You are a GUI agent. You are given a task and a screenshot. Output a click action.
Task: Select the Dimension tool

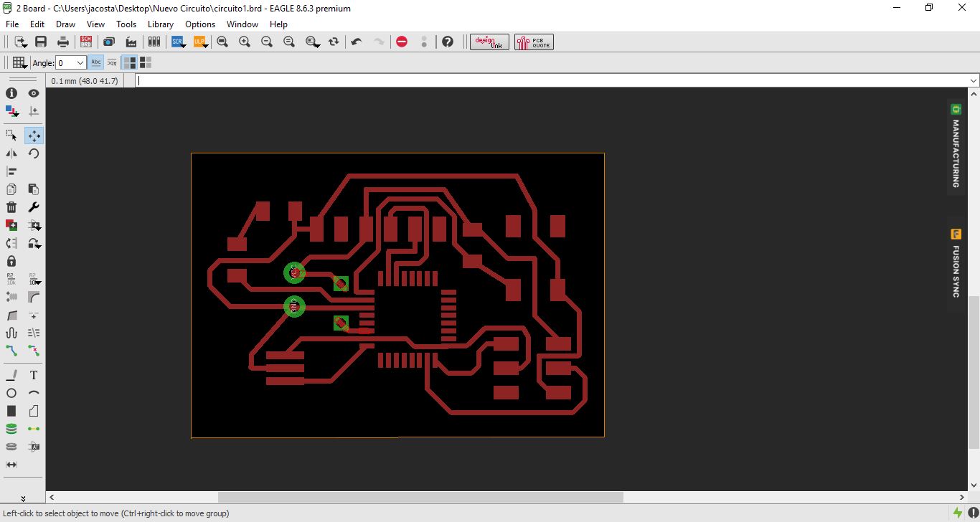coord(11,465)
